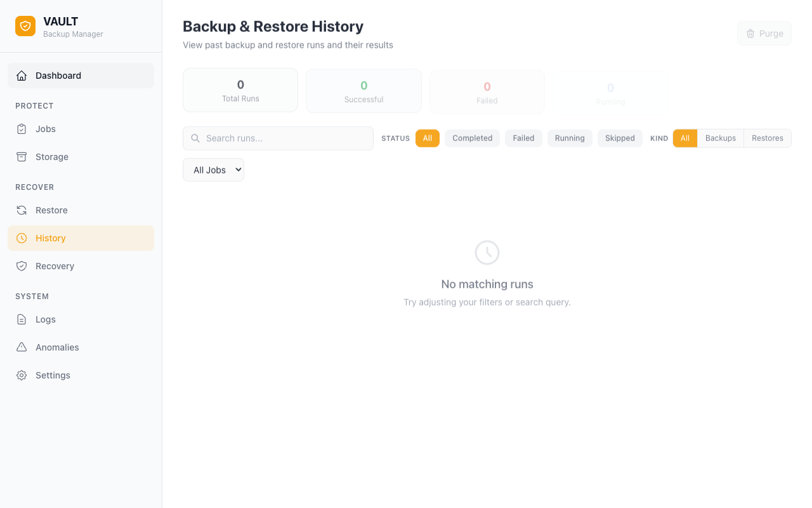The width and height of the screenshot is (812, 508).
Task: Click the Recovery shield icon
Action: pos(22,266)
